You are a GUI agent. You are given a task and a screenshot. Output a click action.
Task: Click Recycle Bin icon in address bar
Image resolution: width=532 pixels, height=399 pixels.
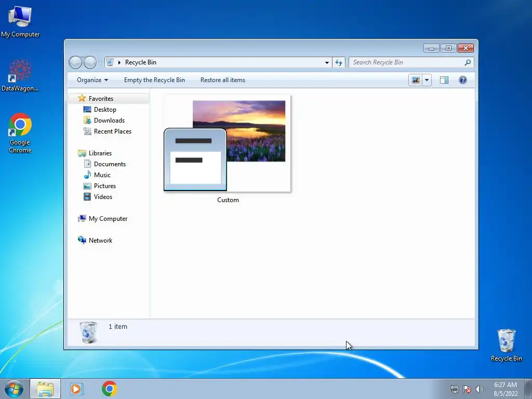coord(110,62)
